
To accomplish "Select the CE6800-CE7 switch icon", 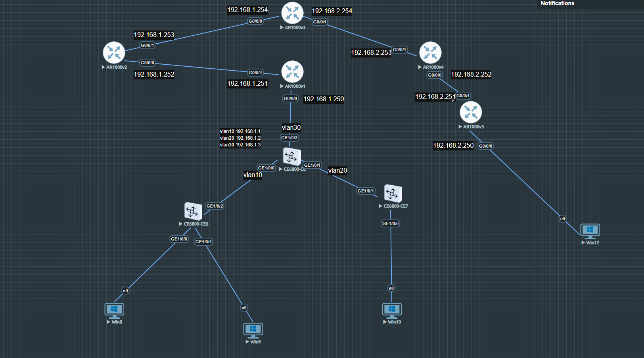I will coord(393,194).
